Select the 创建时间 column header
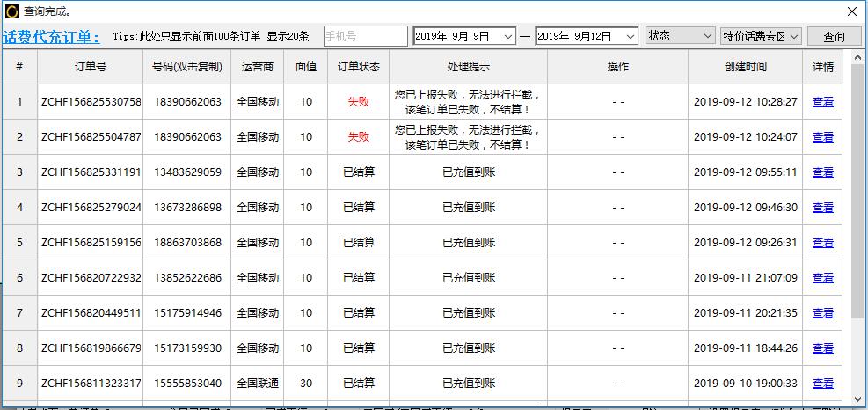The width and height of the screenshot is (868, 410). pos(745,67)
